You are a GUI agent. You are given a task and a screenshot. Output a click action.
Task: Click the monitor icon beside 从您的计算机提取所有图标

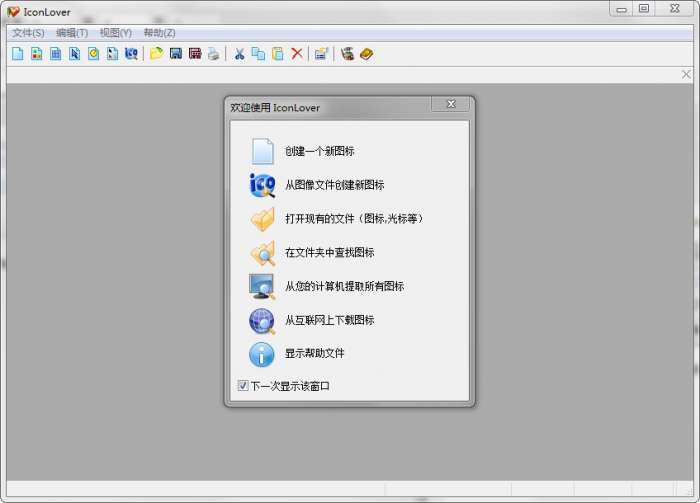point(262,287)
